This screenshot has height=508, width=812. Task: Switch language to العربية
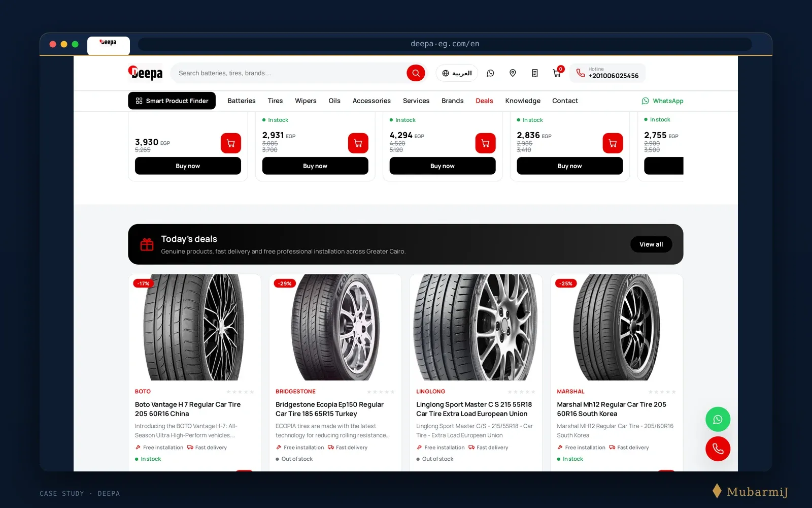click(457, 73)
